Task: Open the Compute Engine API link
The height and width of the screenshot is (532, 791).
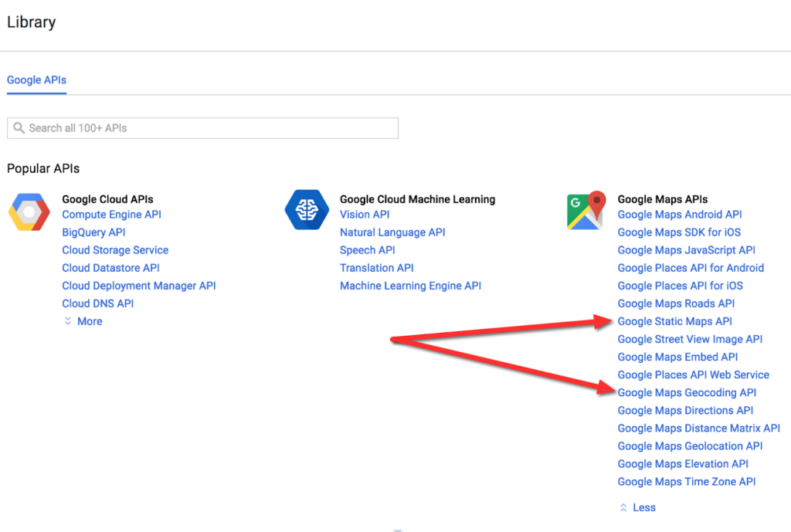Action: [111, 215]
